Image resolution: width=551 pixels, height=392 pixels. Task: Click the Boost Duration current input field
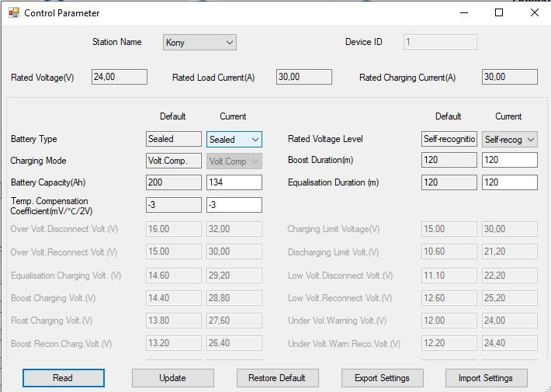510,160
